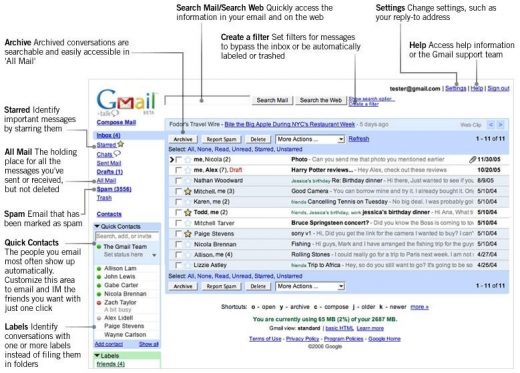Toggle star on Todd, me (2) row
520x373 pixels.
coord(188,212)
